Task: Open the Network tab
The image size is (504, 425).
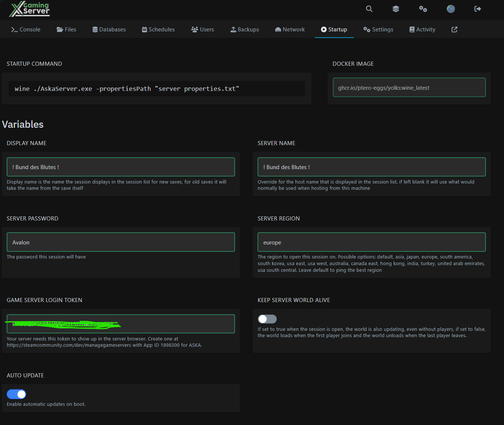Action: coord(290,29)
